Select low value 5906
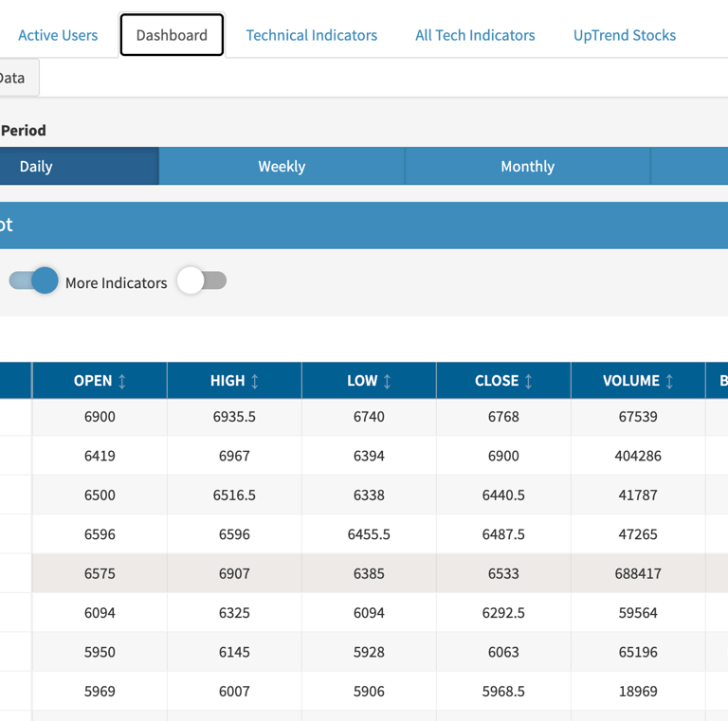 coord(369,692)
